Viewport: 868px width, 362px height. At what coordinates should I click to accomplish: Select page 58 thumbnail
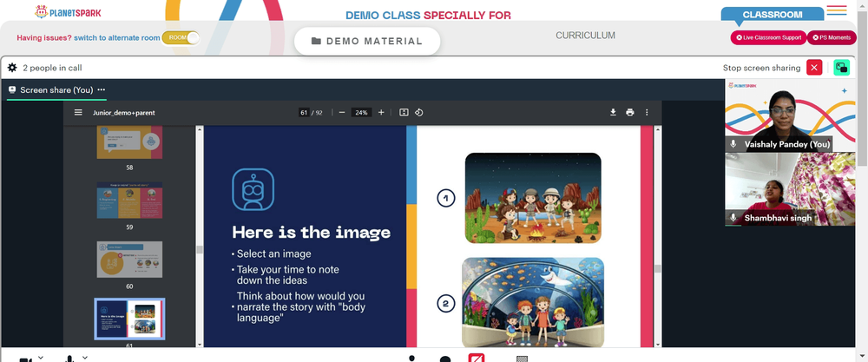coord(129,142)
